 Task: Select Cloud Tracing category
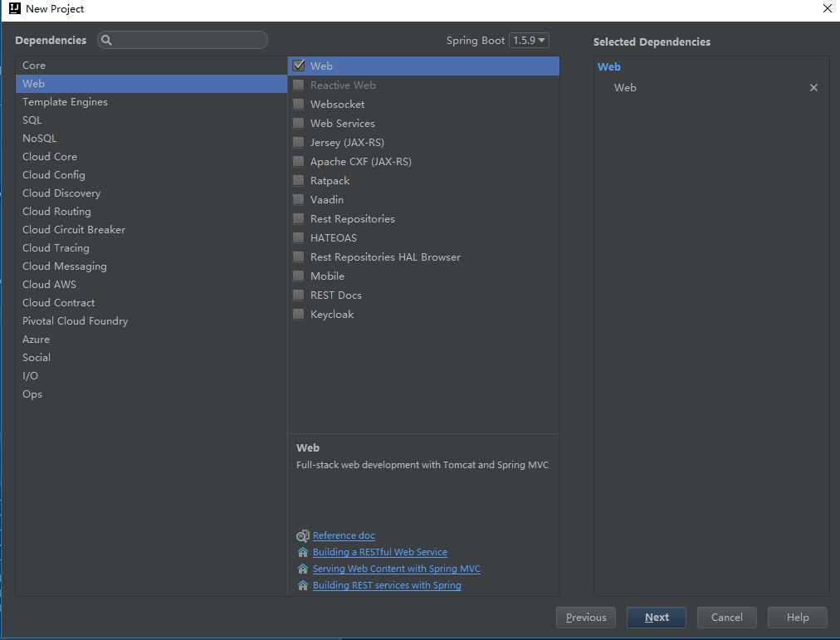point(151,247)
